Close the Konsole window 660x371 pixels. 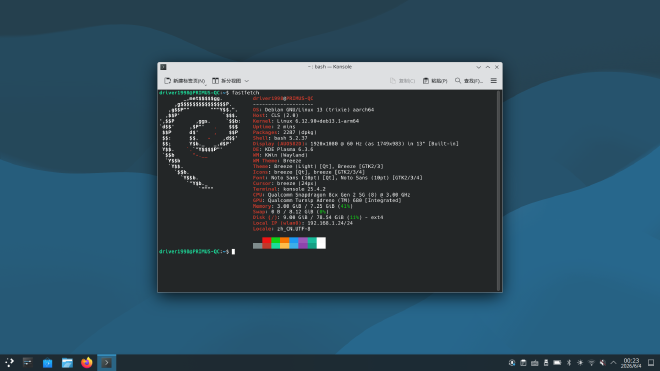coord(497,67)
